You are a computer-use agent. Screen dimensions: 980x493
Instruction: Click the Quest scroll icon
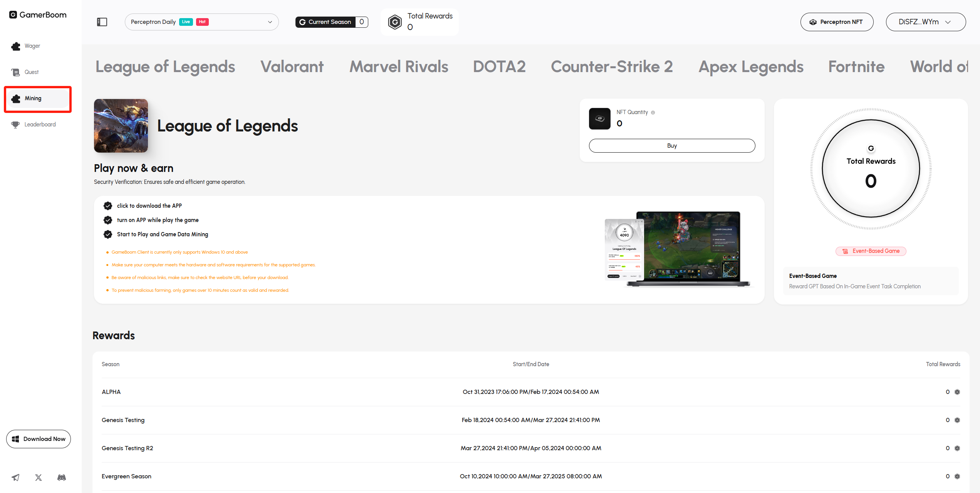[x=15, y=72]
